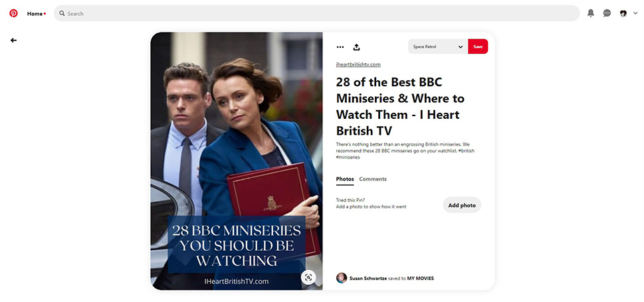Expand the accounts chevron next to avatar
Screen dimensions: 644x302
[635, 13]
